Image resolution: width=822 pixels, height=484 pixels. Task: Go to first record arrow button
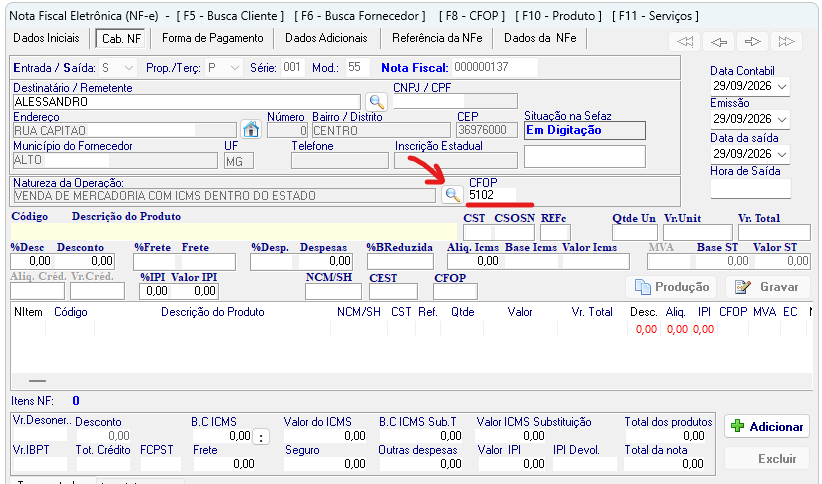tap(685, 41)
